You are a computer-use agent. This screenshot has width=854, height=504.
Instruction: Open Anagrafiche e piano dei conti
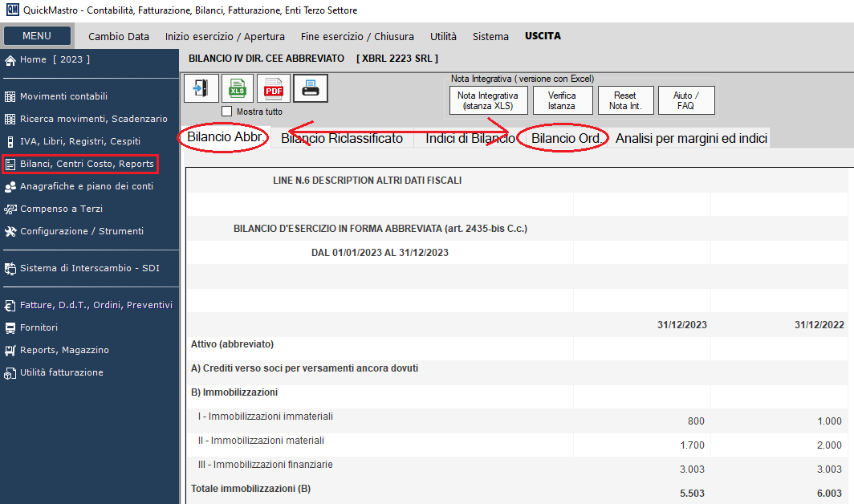[x=86, y=186]
